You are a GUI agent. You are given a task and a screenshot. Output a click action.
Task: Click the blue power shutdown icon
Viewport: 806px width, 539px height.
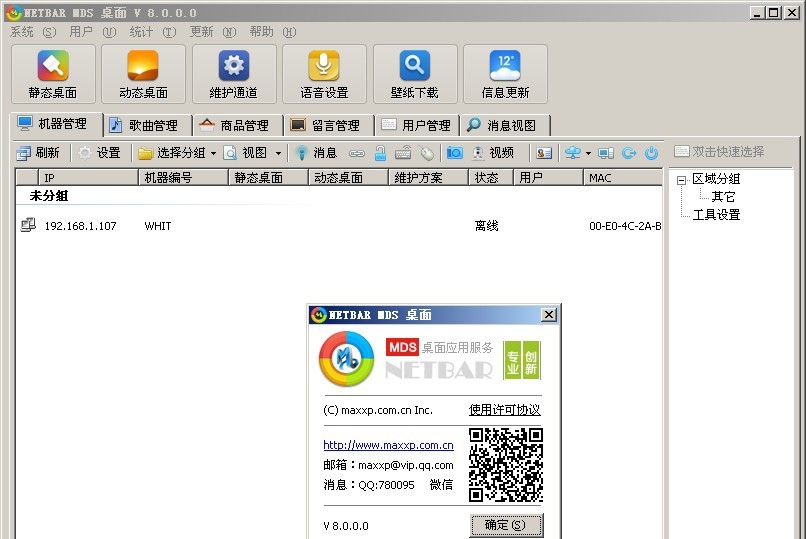coord(651,153)
